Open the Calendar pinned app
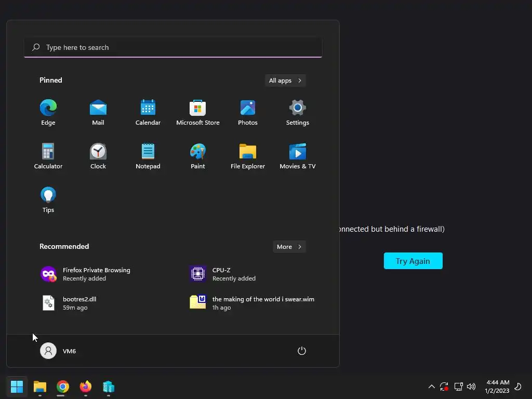This screenshot has width=532, height=399. click(148, 113)
